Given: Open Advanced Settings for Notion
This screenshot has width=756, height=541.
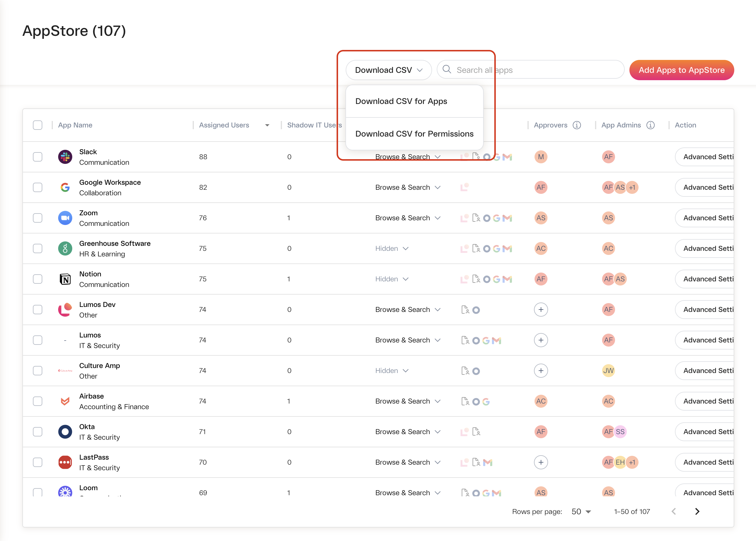Looking at the screenshot, I should pyautogui.click(x=704, y=279).
